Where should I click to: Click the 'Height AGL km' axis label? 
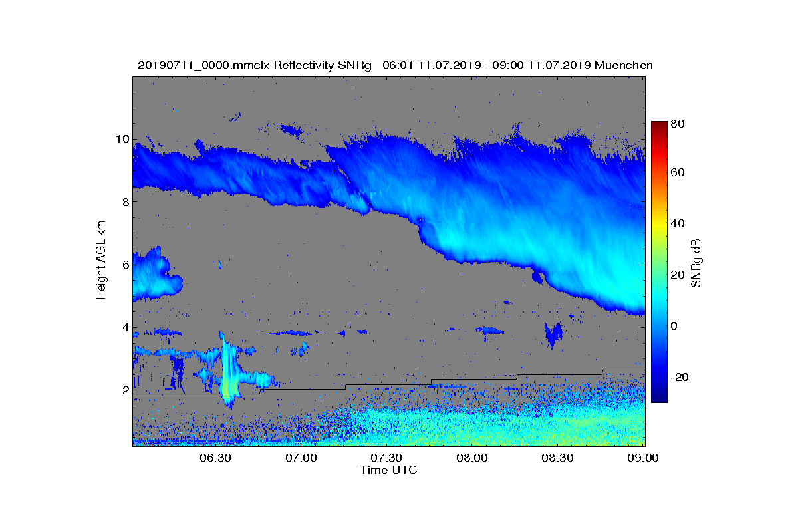click(101, 261)
